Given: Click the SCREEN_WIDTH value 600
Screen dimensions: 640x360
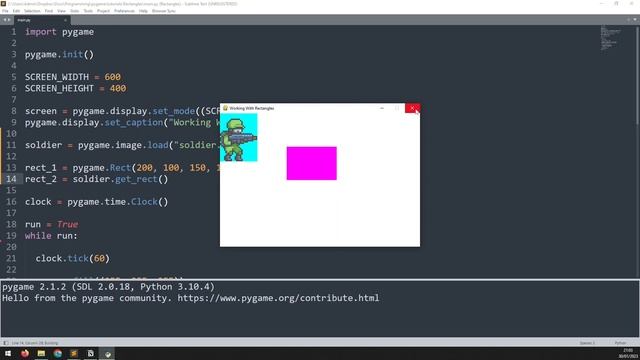Looking at the screenshot, I should (113, 77).
